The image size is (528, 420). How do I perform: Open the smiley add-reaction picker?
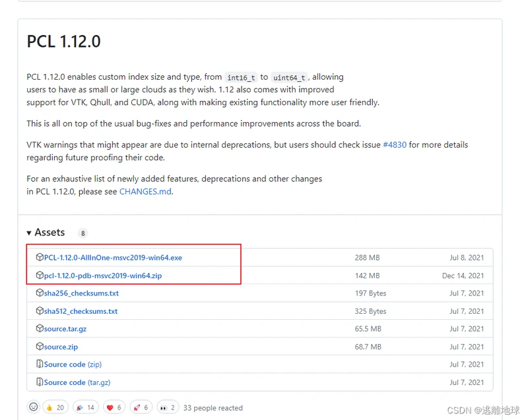click(34, 407)
